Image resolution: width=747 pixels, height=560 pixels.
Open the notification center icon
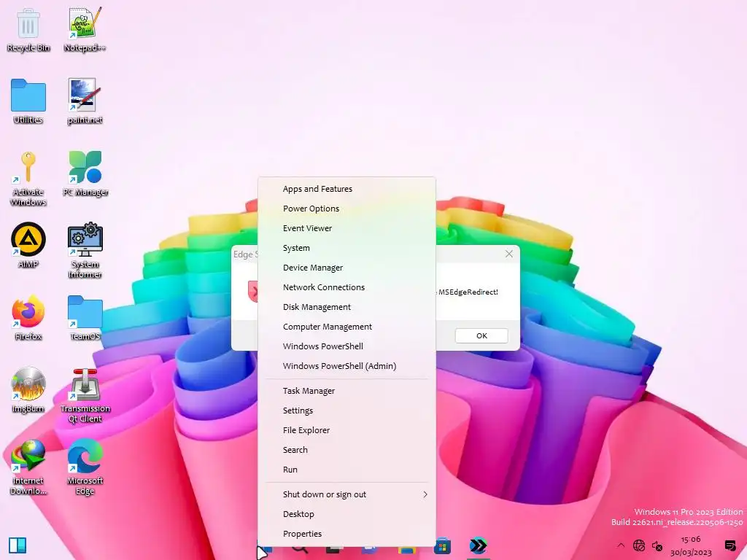(x=729, y=545)
